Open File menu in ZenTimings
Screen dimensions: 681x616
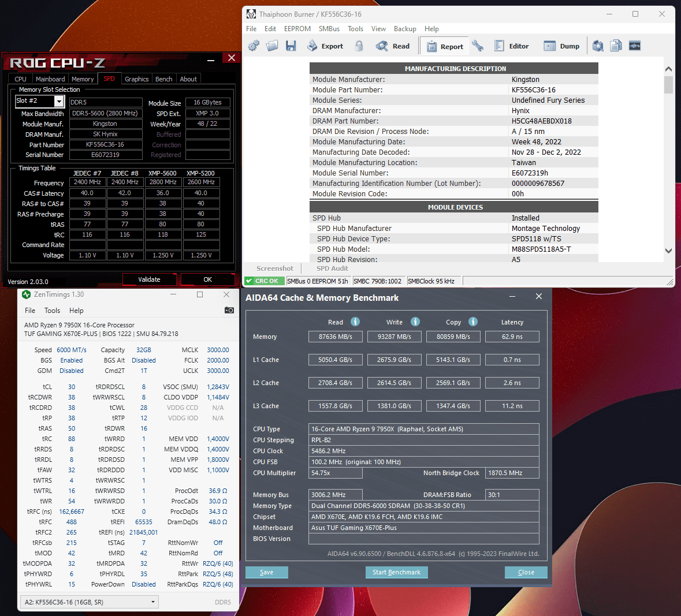[30, 311]
